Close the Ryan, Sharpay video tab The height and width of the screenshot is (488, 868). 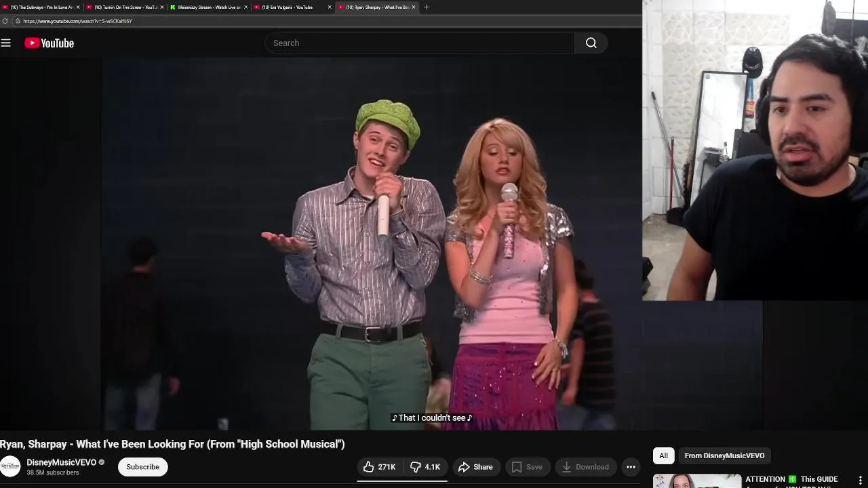tap(414, 7)
